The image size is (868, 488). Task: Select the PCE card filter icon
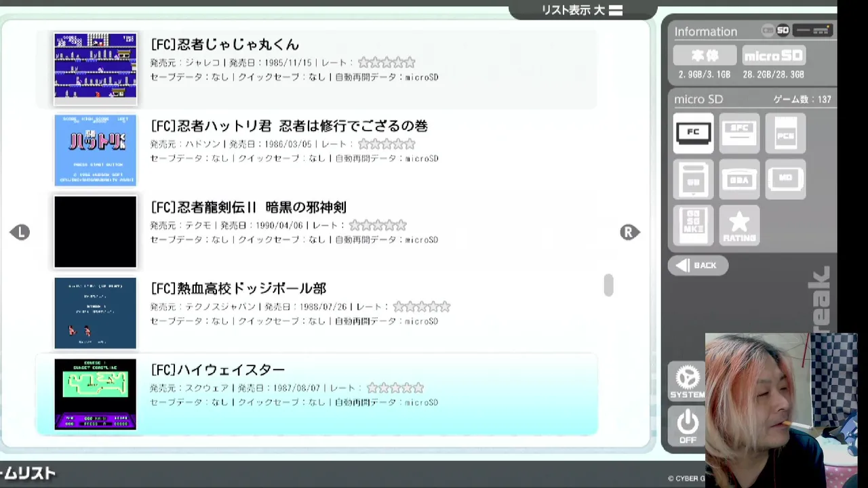(x=785, y=133)
